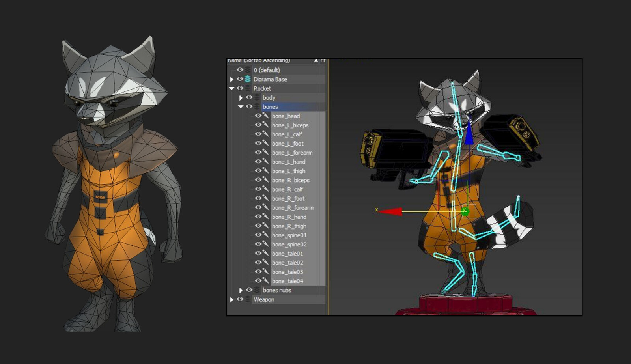Click bone icon next to bone_R_biceps

tap(266, 180)
